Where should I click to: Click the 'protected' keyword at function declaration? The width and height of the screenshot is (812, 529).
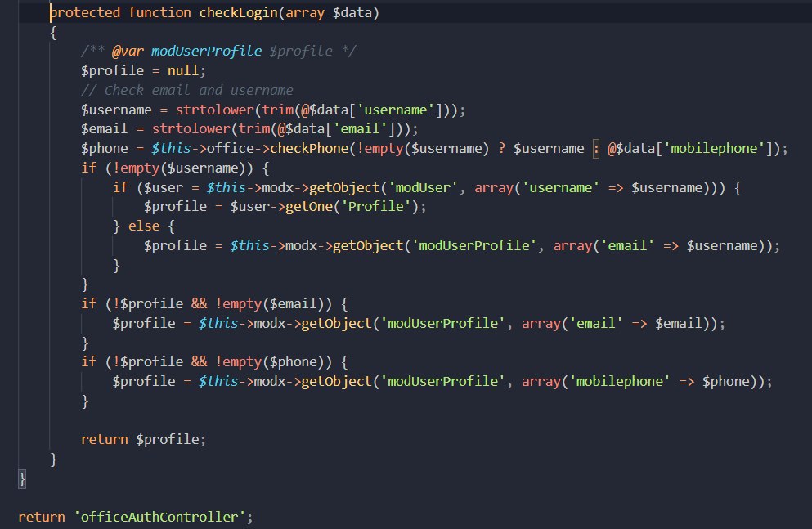click(85, 12)
